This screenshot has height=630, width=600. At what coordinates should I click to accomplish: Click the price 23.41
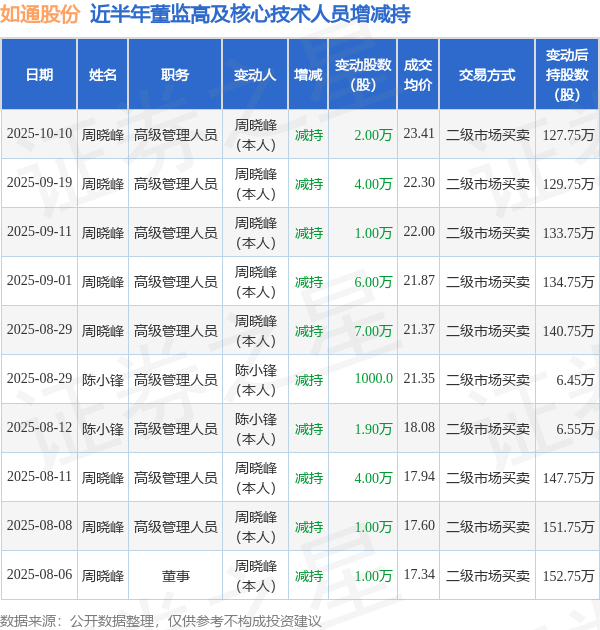tap(419, 133)
